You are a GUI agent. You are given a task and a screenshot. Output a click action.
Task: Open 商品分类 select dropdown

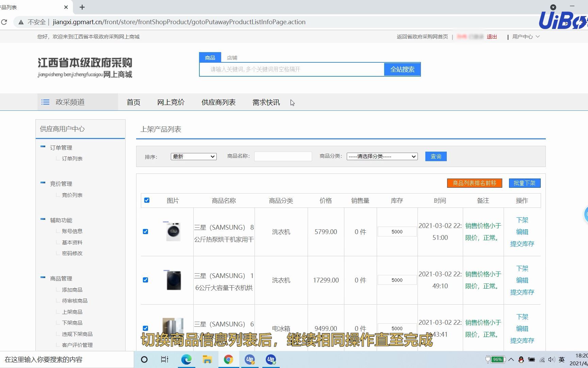coord(382,156)
